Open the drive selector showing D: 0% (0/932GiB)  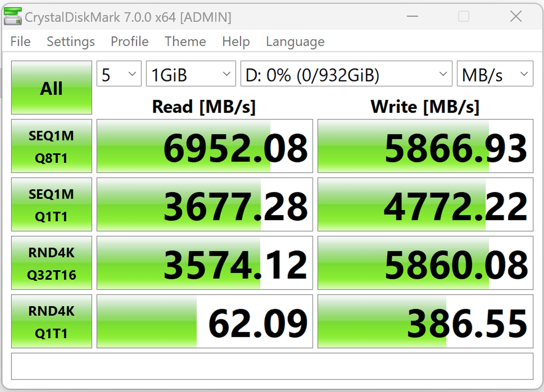point(346,74)
